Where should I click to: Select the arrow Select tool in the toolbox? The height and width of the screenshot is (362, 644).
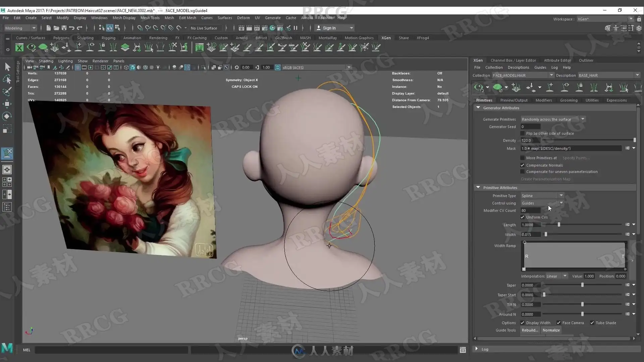click(x=7, y=67)
